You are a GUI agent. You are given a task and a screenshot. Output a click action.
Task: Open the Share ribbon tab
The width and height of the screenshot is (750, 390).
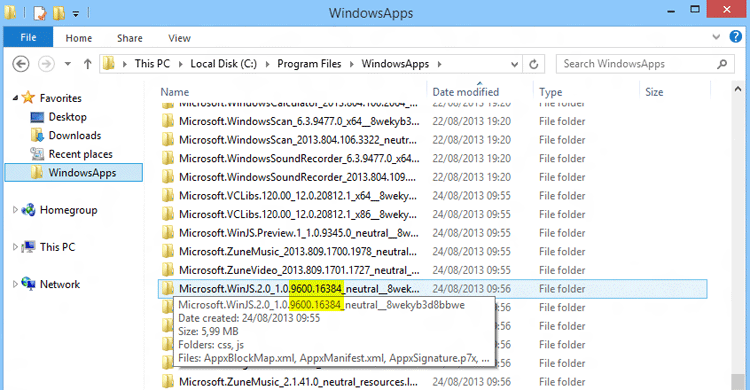[129, 38]
